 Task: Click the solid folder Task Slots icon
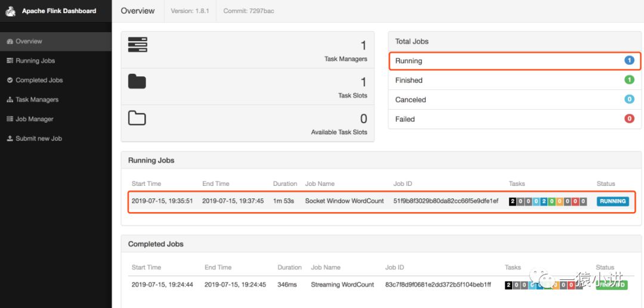pos(137,81)
